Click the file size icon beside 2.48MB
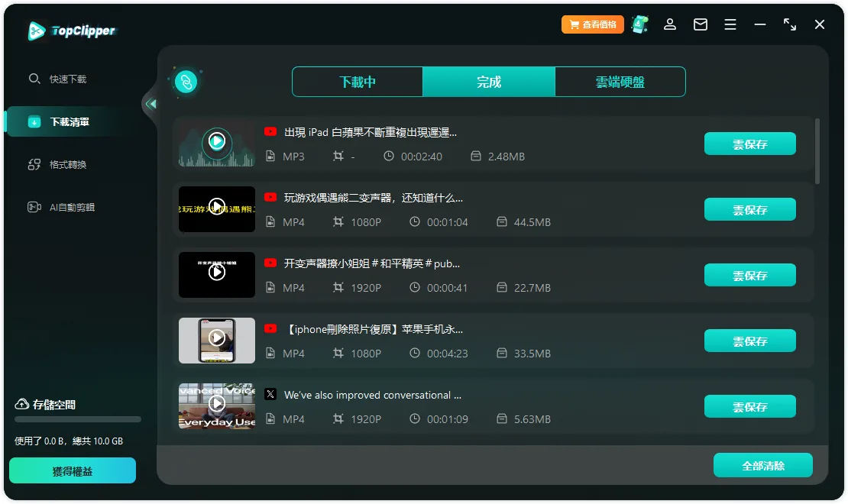 (x=476, y=157)
